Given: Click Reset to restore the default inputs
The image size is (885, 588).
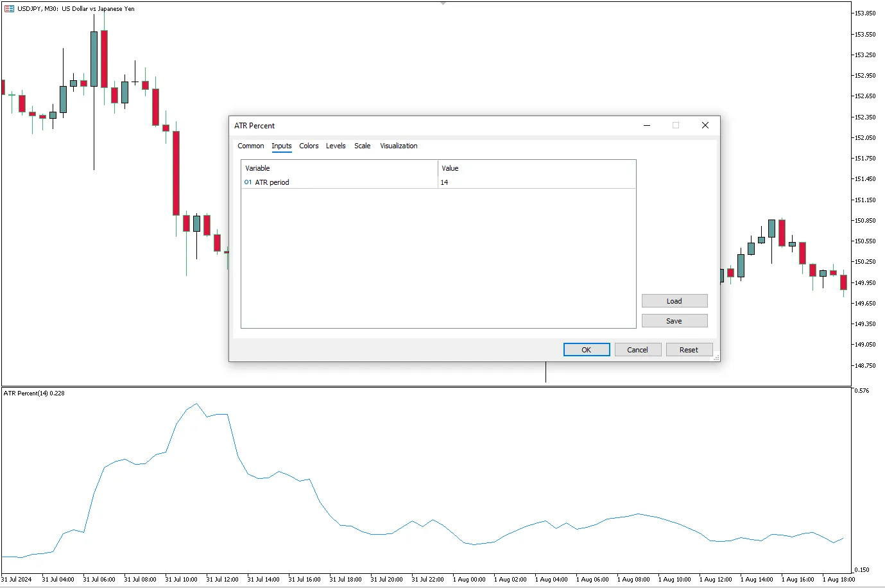Looking at the screenshot, I should pos(689,350).
